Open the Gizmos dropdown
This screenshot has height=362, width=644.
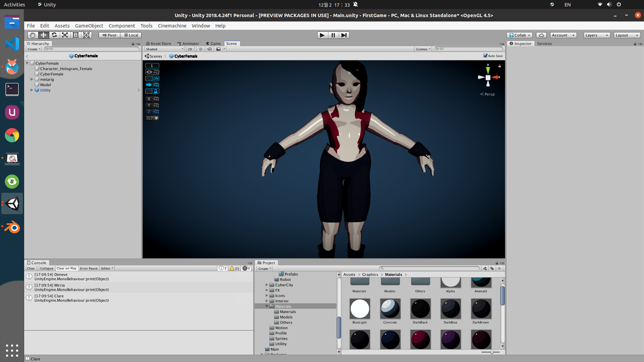point(423,49)
